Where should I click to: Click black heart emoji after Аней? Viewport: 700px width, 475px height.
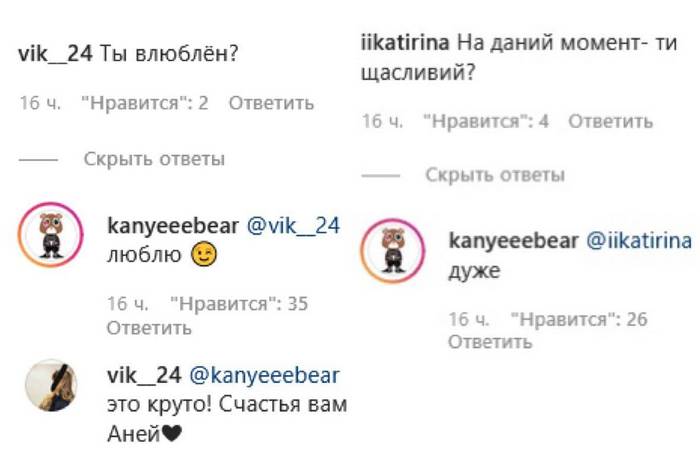tap(171, 433)
